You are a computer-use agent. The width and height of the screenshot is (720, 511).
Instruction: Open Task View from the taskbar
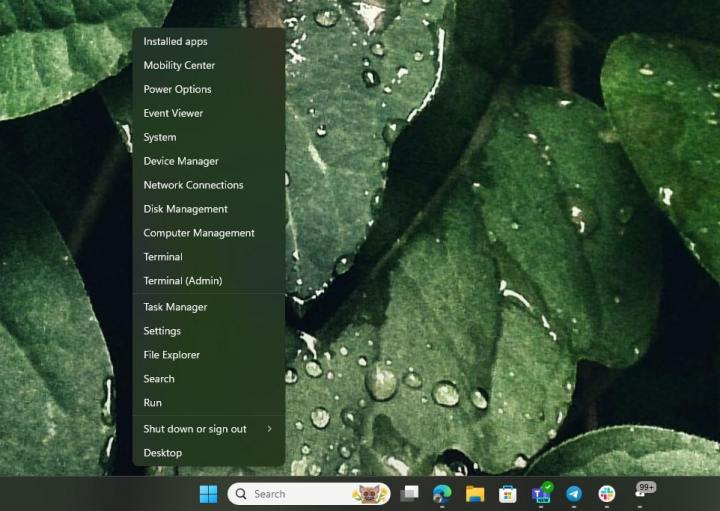[x=409, y=494]
